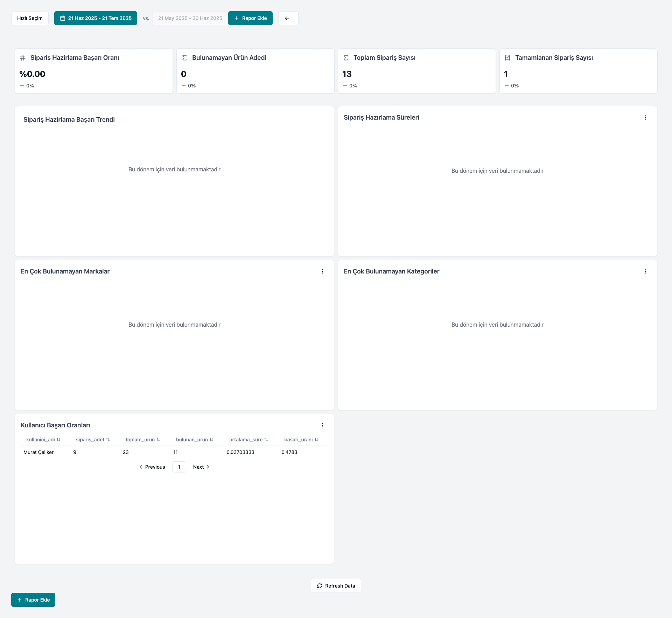Select page 1 in pagination
The image size is (672, 618).
(179, 467)
